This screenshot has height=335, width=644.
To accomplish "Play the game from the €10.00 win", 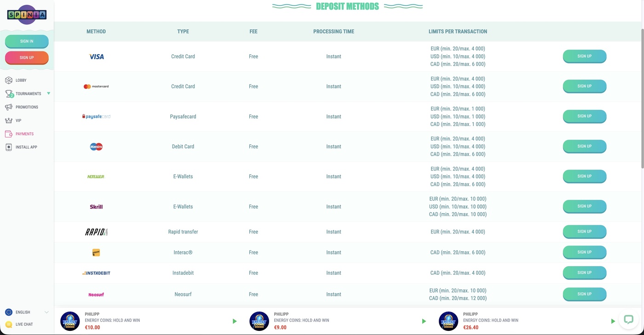I will click(235, 321).
